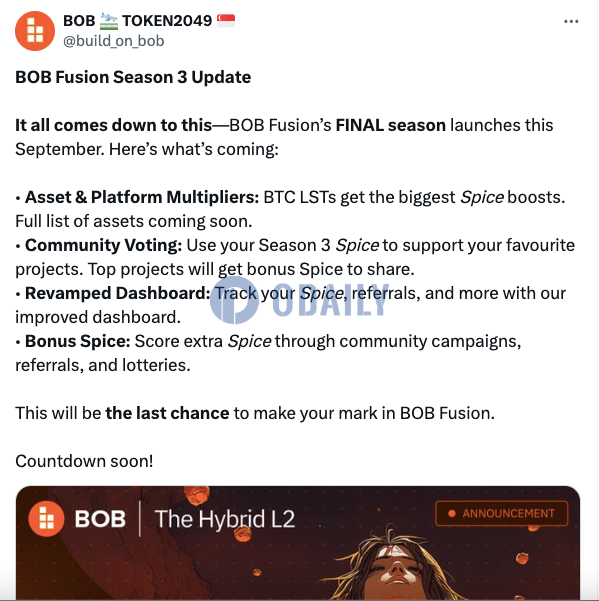Click the Singapore flag emoji after TOKEN2049
599x601 pixels.
[x=226, y=20]
